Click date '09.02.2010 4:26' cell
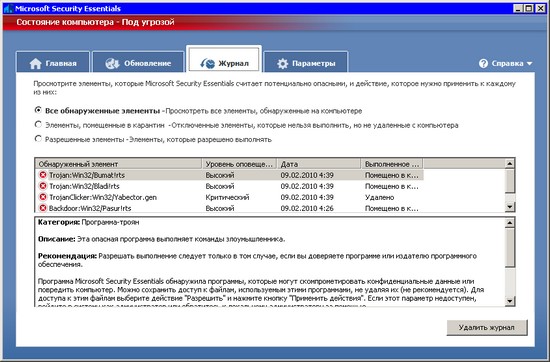 (x=307, y=208)
